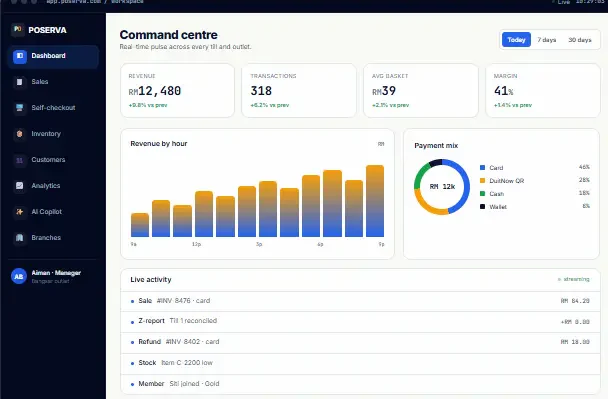Click the Analytics chart icon
The width and height of the screenshot is (608, 399).
(x=20, y=186)
